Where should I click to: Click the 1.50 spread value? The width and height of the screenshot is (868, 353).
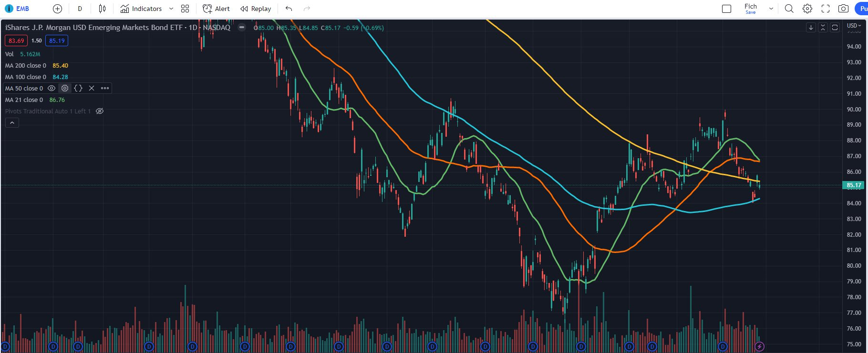(37, 40)
